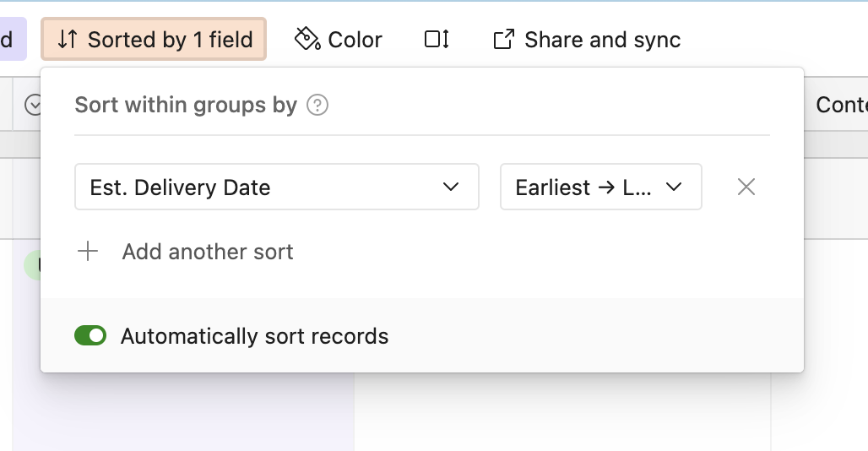Click the "Automatically sort records" label
The height and width of the screenshot is (451, 868).
tap(254, 336)
